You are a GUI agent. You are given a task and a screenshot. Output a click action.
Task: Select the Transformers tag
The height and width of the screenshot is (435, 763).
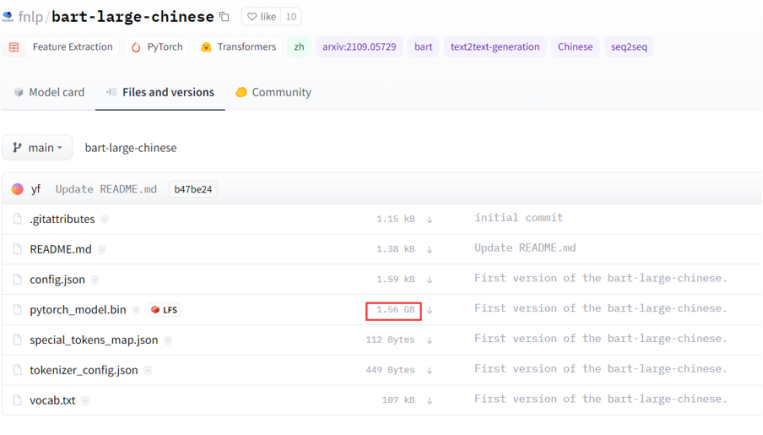pyautogui.click(x=238, y=47)
